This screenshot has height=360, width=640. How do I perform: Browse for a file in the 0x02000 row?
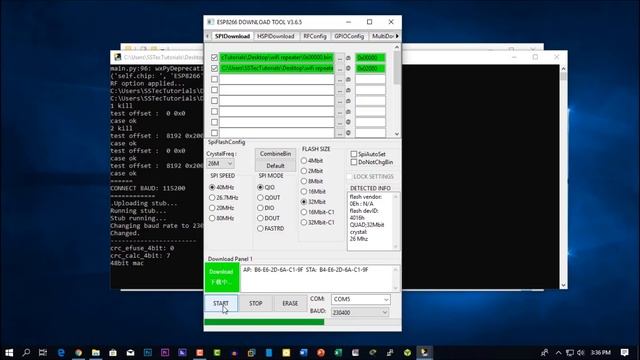pos(340,68)
